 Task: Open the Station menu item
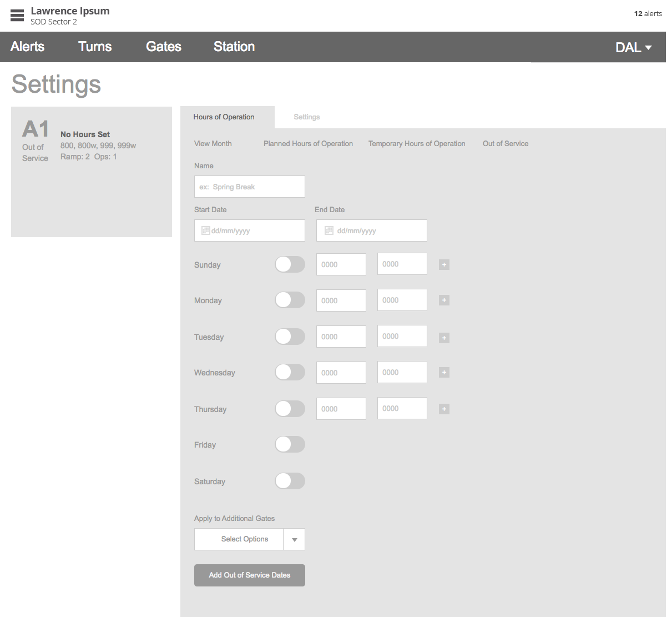point(234,47)
